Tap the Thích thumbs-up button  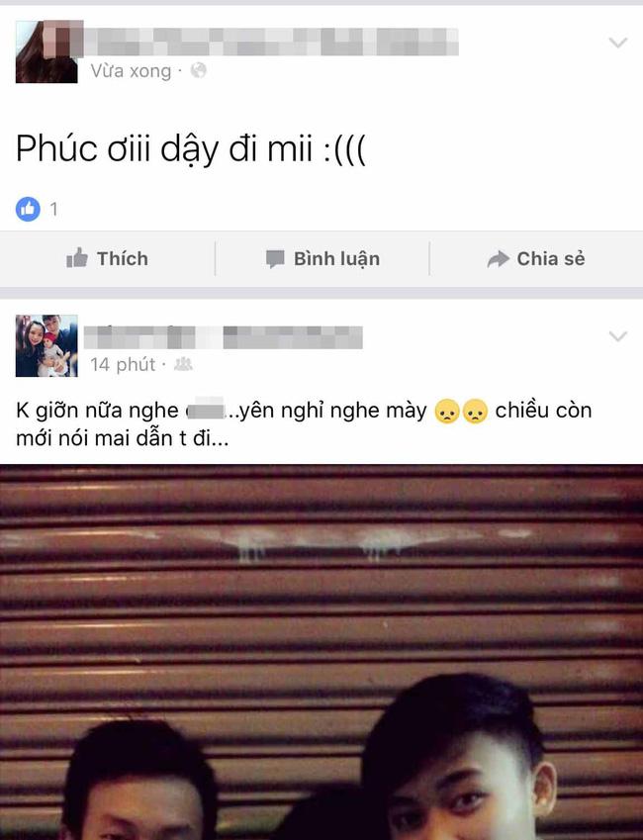107,259
